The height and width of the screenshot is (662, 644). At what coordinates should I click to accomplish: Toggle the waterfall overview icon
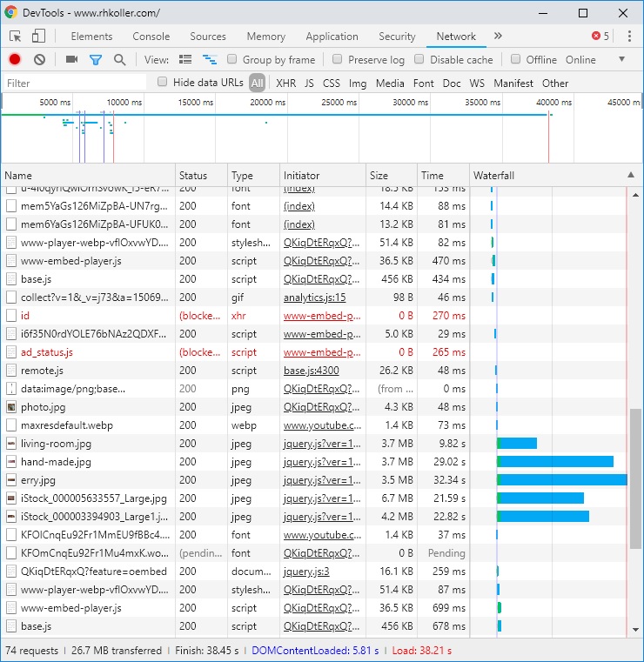coord(209,60)
